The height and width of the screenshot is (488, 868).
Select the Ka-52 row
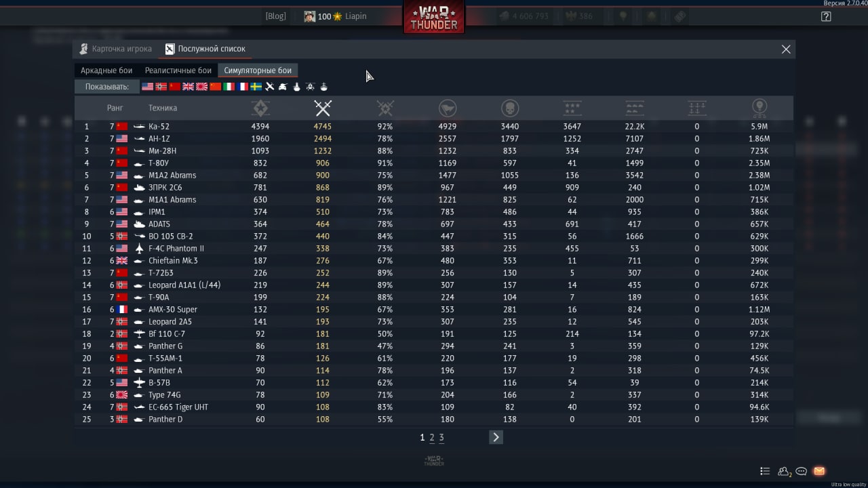[434, 127]
